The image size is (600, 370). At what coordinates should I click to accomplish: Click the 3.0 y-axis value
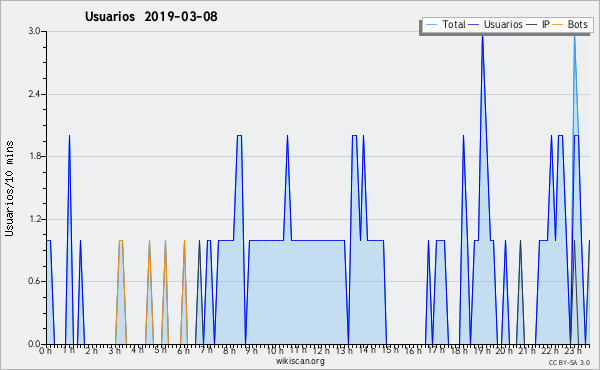(34, 31)
